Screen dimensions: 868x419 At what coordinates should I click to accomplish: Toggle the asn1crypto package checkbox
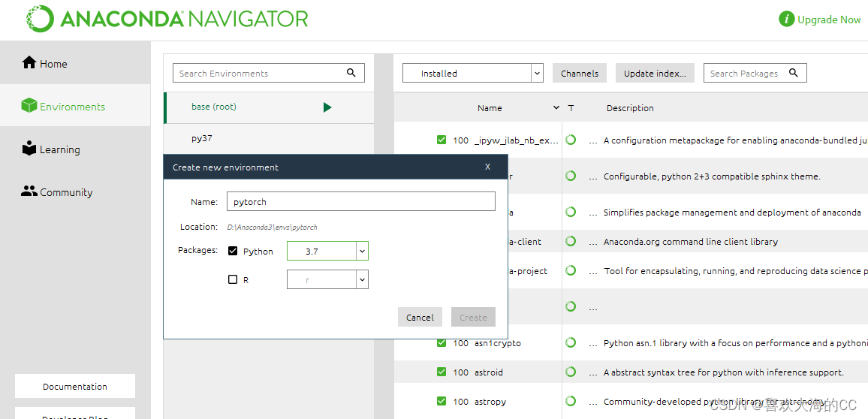(442, 342)
